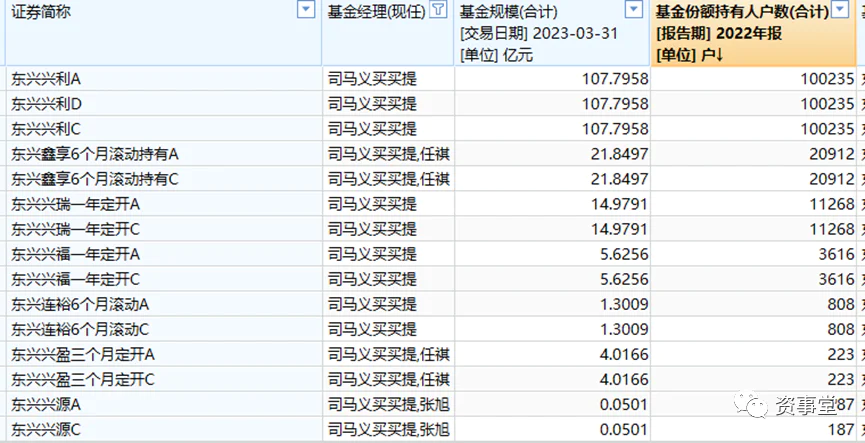Open the 基金规模(合计) column dropdown arrow
Image resolution: width=865 pixels, height=443 pixels.
tap(633, 11)
